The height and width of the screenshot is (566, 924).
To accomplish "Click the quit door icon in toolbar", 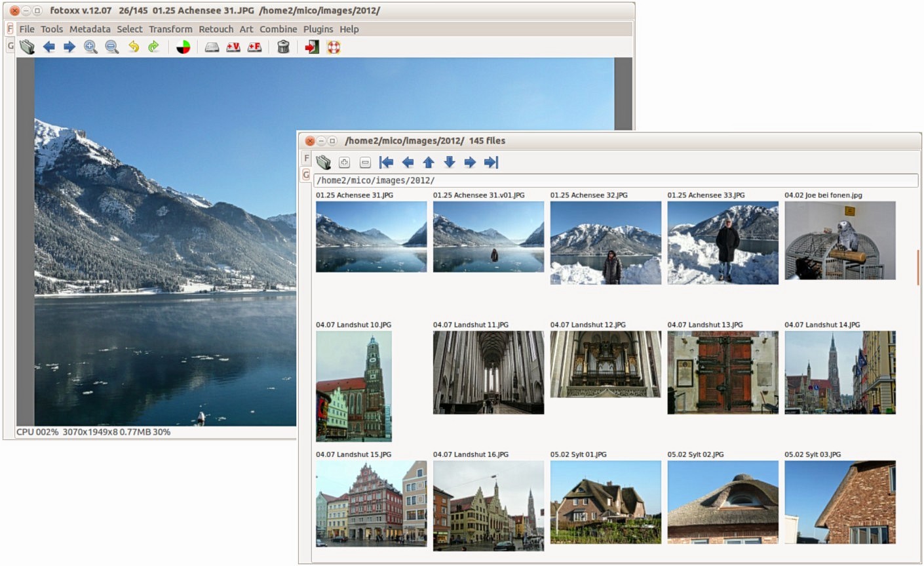I will [312, 47].
